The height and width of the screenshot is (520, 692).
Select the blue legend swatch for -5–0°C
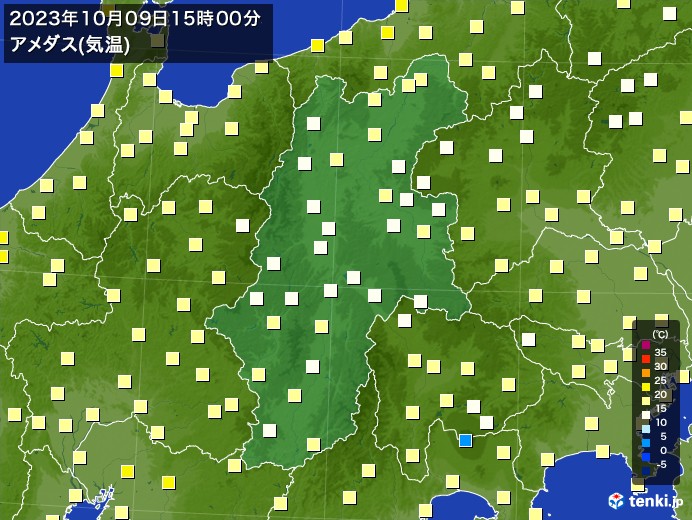click(x=646, y=457)
